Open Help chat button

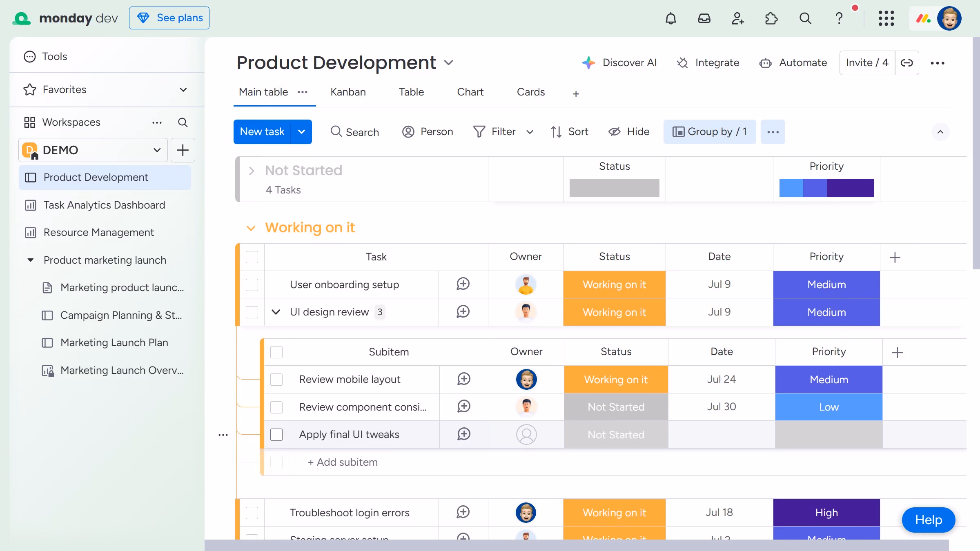point(928,520)
